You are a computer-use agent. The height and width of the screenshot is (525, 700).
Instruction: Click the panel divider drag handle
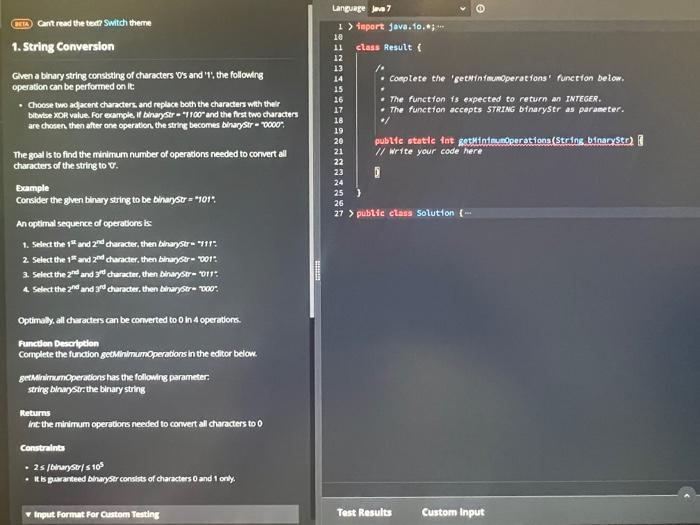[318, 271]
